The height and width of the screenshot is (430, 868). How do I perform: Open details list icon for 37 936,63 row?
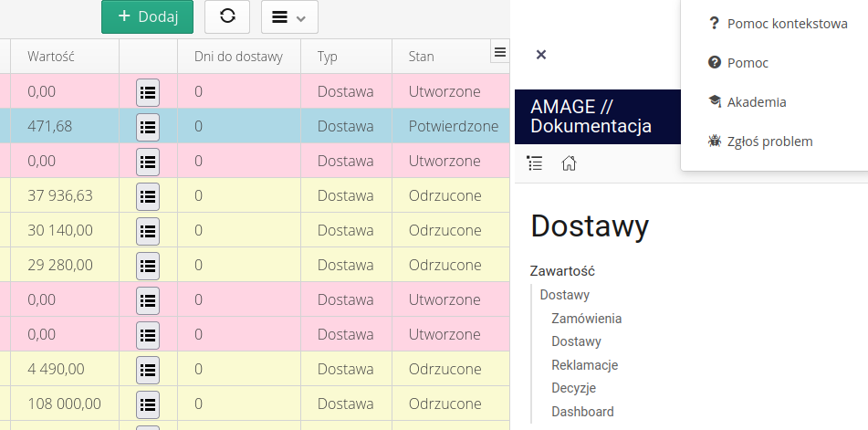coord(148,195)
